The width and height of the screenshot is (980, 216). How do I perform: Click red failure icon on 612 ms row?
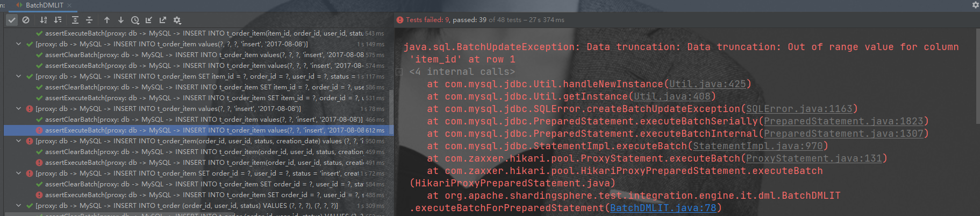(x=39, y=130)
